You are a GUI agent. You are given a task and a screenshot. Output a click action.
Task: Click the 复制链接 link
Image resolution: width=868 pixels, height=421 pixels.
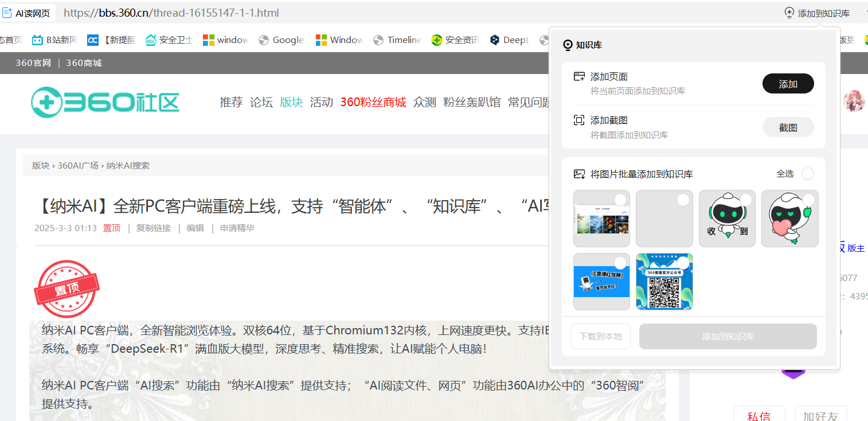pyautogui.click(x=154, y=228)
